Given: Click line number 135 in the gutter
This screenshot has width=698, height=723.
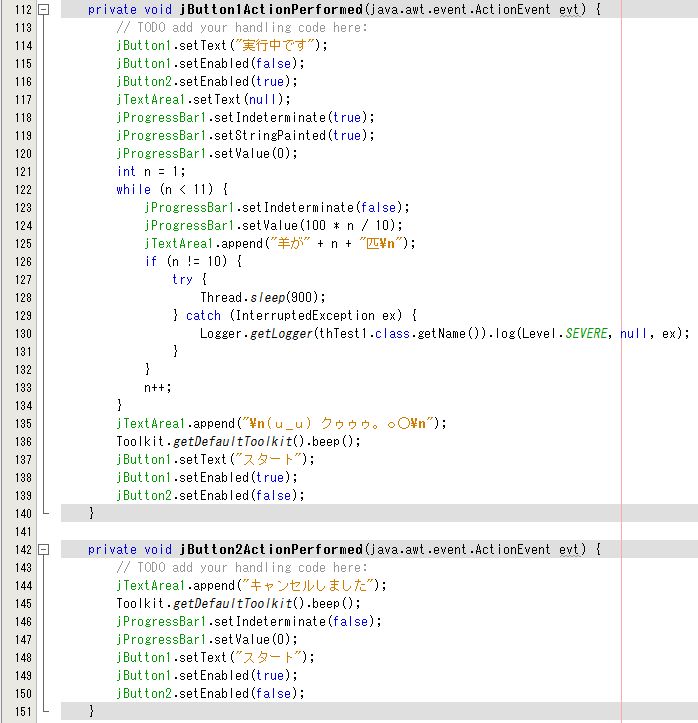Looking at the screenshot, I should [18, 423].
